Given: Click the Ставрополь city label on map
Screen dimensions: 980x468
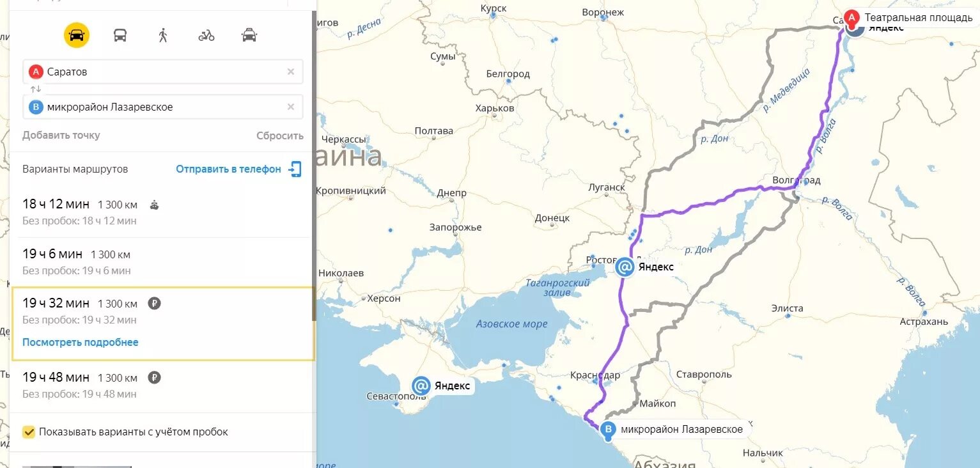Looking at the screenshot, I should point(703,373).
